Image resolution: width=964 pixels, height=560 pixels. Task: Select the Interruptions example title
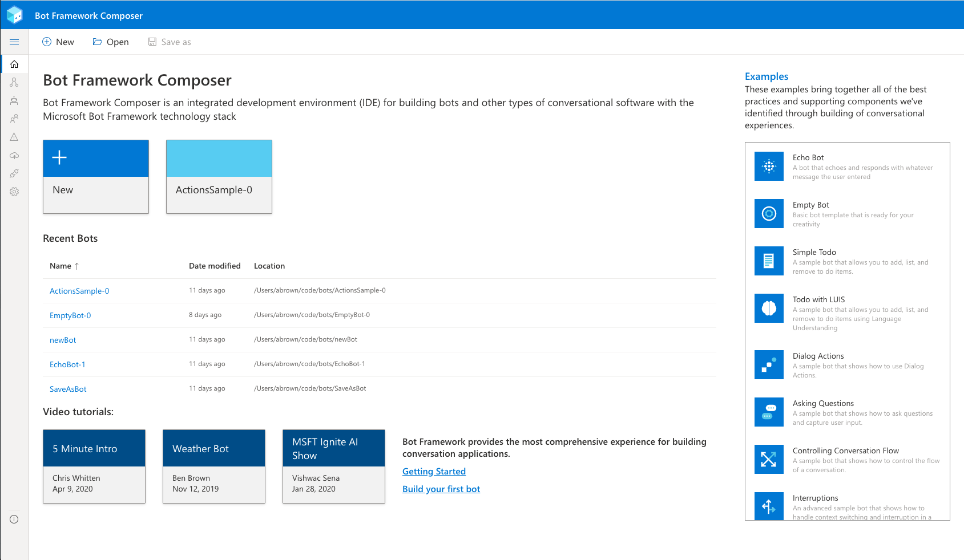pyautogui.click(x=815, y=498)
